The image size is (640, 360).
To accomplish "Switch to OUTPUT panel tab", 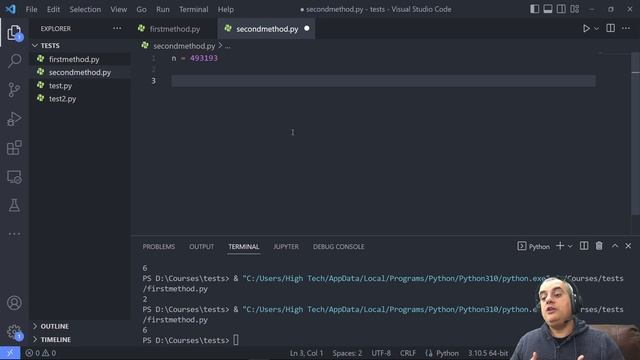I will coord(202,247).
